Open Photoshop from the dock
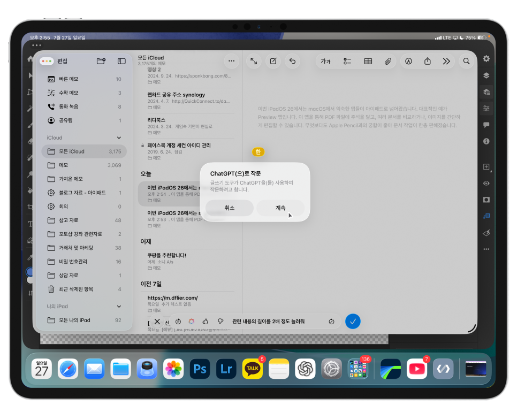Viewport: 517px width, 420px height. 200,369
